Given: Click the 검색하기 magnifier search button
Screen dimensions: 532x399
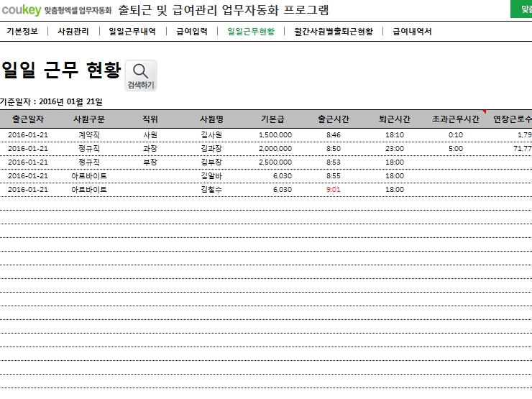Looking at the screenshot, I should 141,75.
